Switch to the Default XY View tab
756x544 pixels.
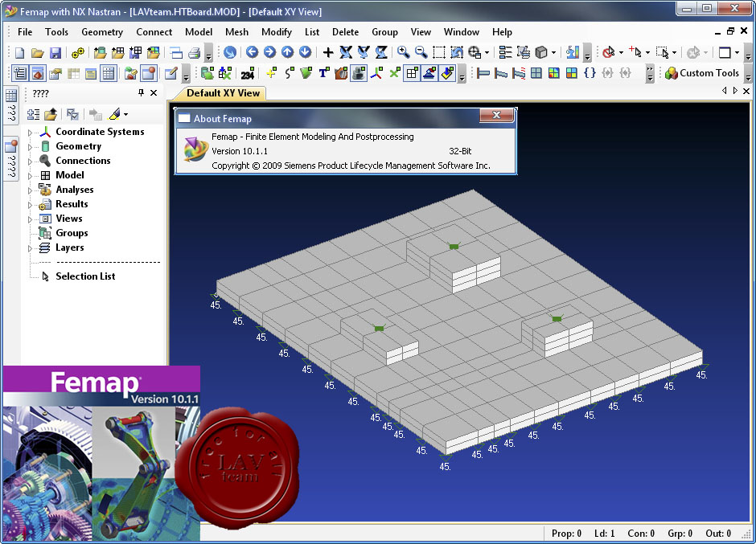pyautogui.click(x=223, y=93)
